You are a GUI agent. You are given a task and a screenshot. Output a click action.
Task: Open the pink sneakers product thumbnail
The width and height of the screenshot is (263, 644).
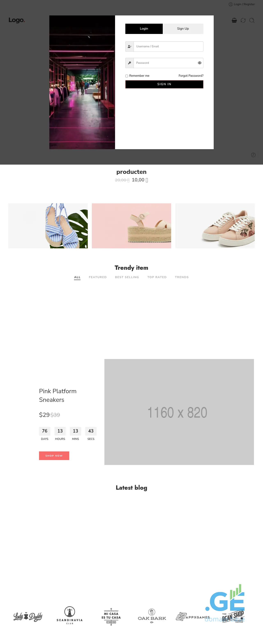click(215, 226)
